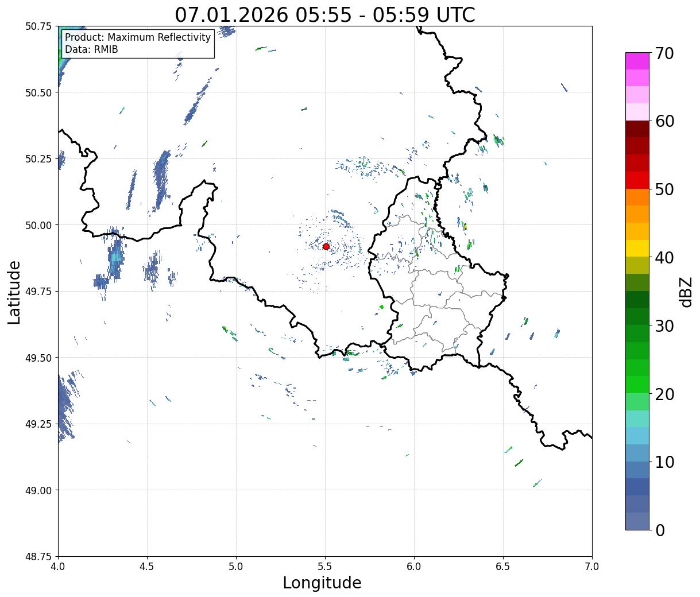Click the colorbar tick label 30
The height and width of the screenshot is (597, 700).
[x=664, y=326]
